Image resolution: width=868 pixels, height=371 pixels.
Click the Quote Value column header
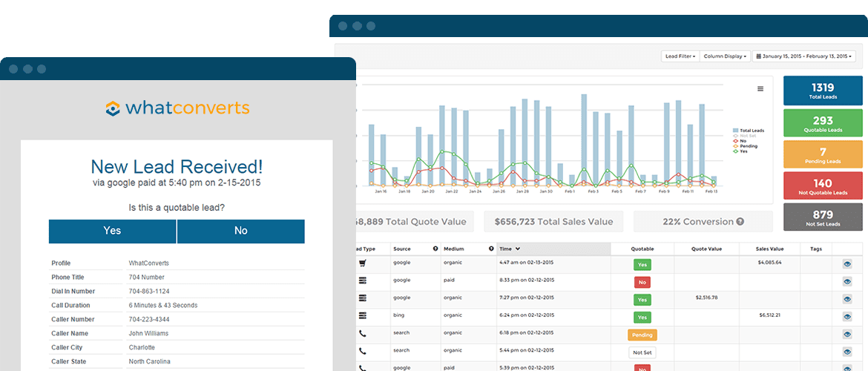pos(706,249)
